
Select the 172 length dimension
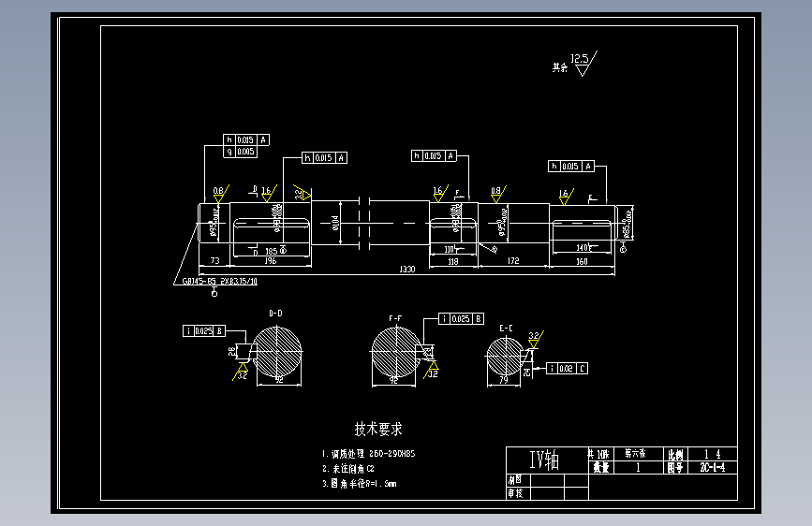point(513,261)
